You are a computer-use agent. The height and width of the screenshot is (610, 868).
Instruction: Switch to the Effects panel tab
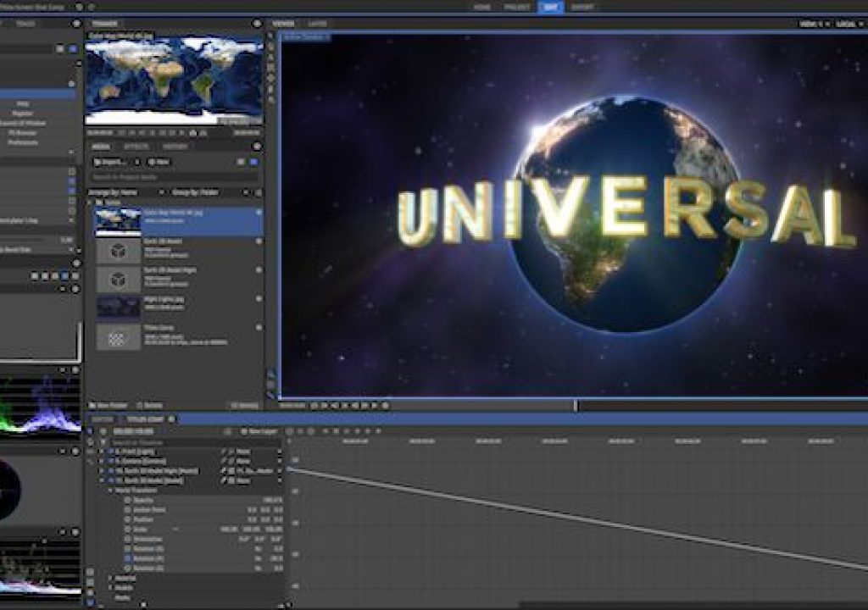[136, 147]
